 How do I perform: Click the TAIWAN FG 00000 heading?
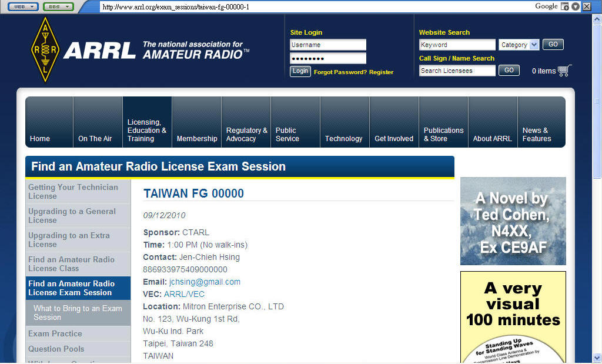click(x=193, y=193)
